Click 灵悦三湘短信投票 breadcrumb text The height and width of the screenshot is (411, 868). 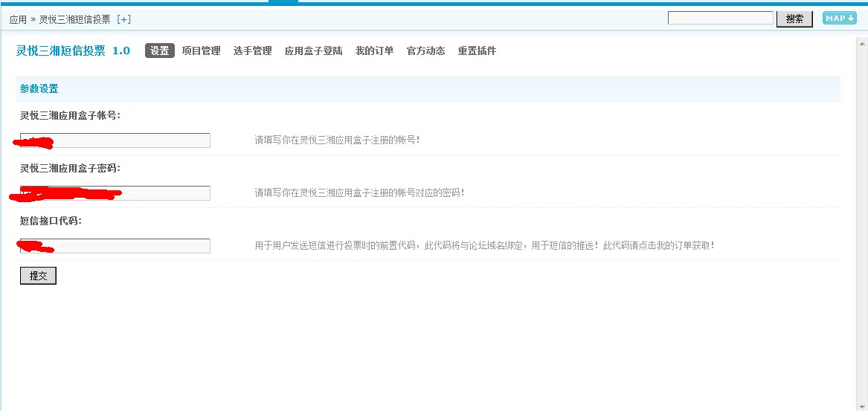(74, 19)
